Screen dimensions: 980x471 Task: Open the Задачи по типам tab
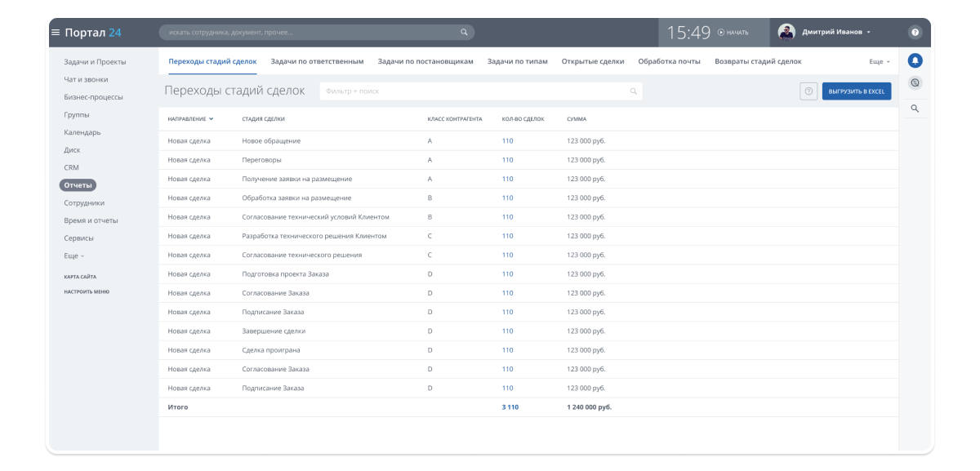tap(518, 61)
